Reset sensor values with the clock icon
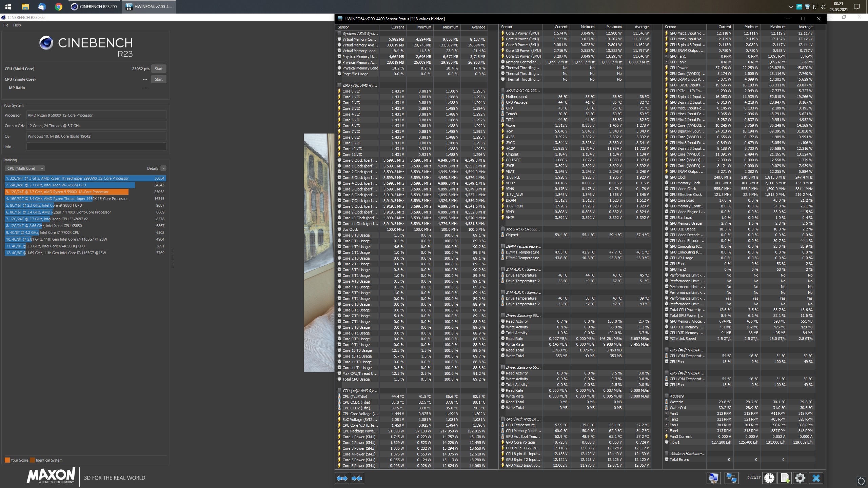 pos(769,478)
